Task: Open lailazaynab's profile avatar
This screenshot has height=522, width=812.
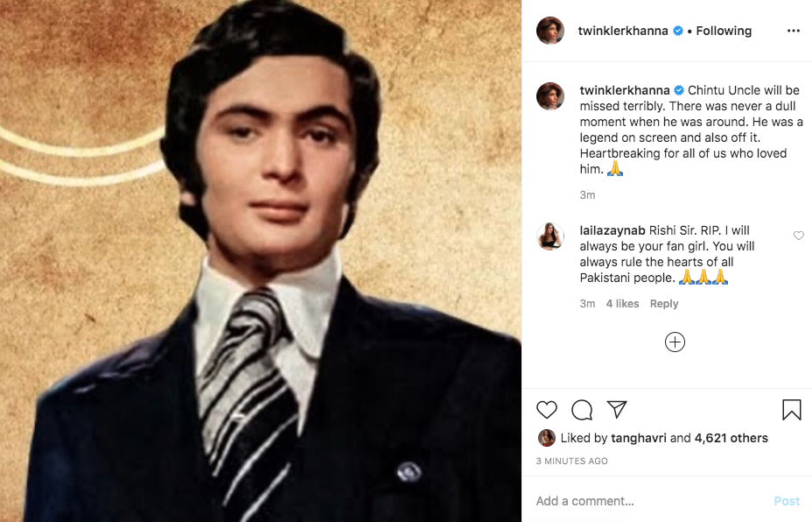Action: pos(550,236)
